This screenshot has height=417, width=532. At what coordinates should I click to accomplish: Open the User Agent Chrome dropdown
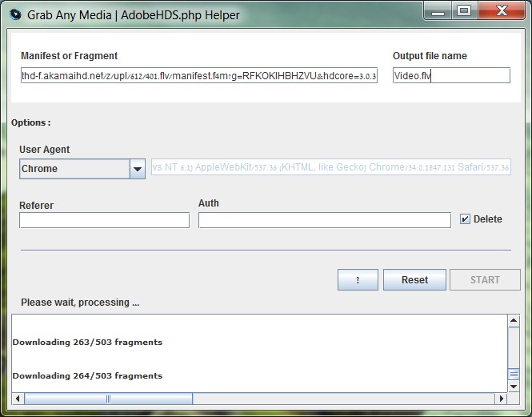point(82,169)
